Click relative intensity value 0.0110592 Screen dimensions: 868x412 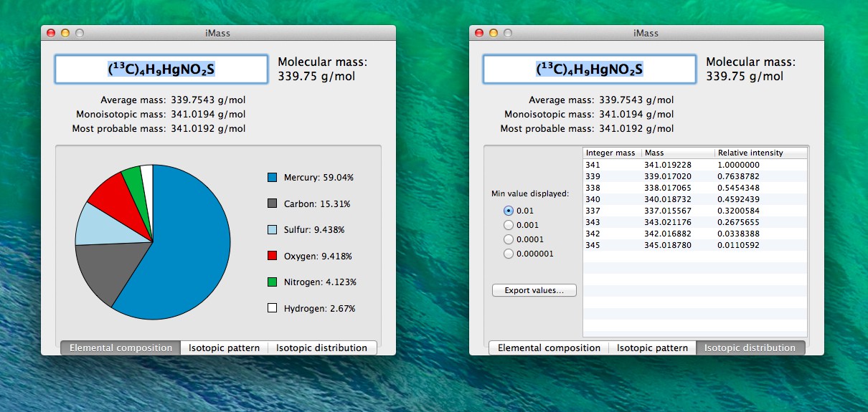point(738,245)
